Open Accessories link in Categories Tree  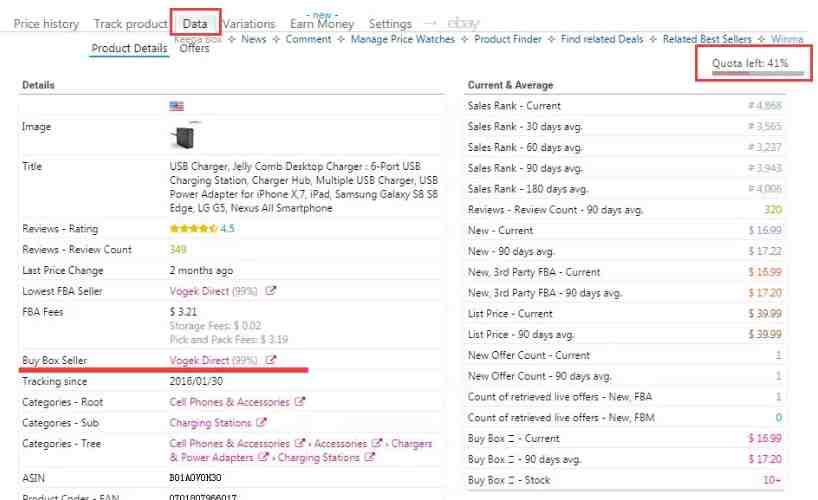(x=340, y=444)
